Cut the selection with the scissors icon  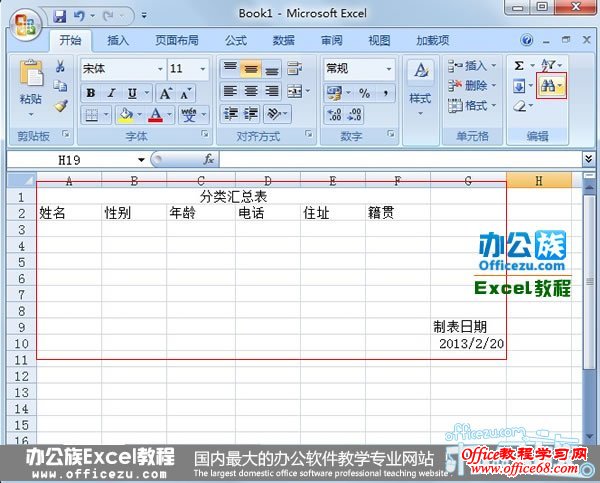[x=60, y=67]
